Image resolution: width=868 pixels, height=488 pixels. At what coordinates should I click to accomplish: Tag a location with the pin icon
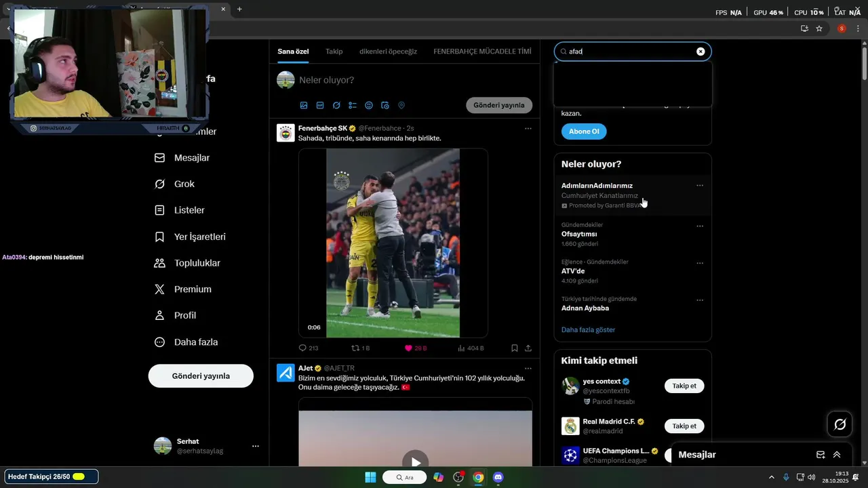click(x=401, y=105)
